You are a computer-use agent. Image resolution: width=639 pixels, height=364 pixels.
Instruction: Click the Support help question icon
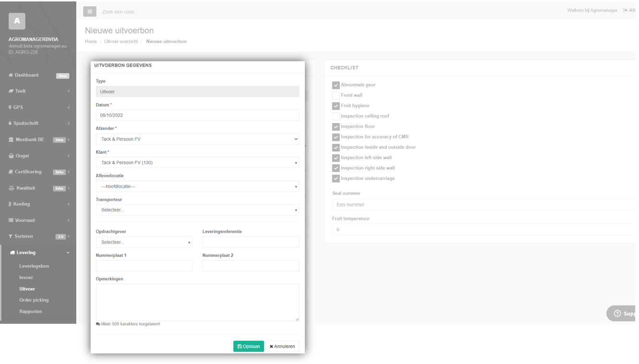coord(617,314)
